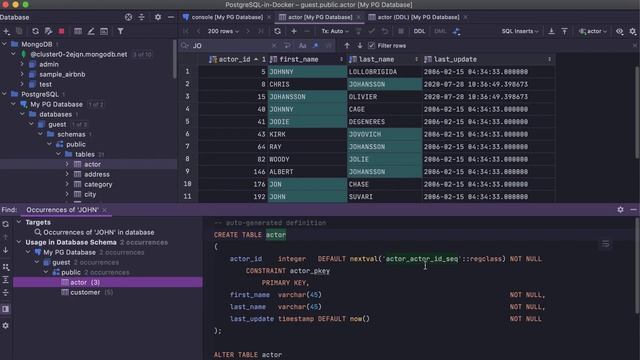Open the 200 rows page size dropdown

click(x=223, y=31)
